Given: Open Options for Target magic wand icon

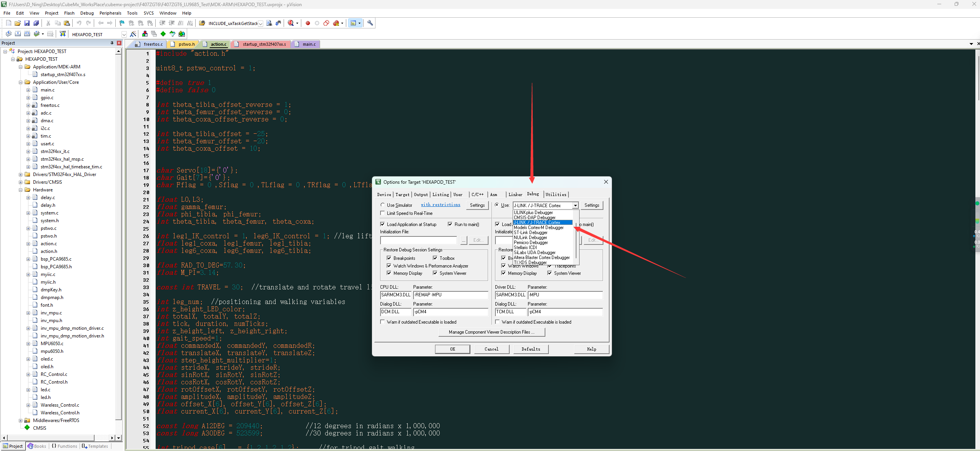Looking at the screenshot, I should click(x=133, y=34).
